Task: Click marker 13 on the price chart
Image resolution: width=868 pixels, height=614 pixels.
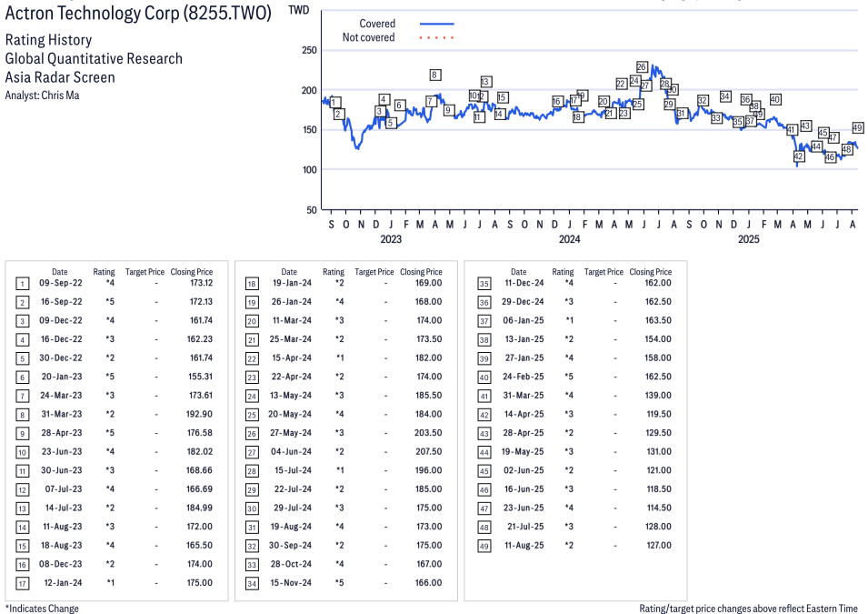Action: 485,82
